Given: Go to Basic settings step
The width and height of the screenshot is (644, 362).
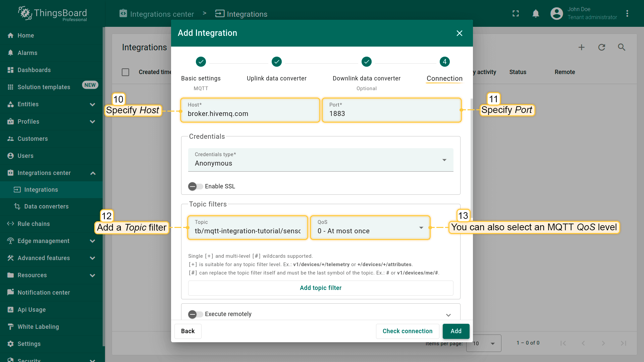Looking at the screenshot, I should click(x=201, y=62).
